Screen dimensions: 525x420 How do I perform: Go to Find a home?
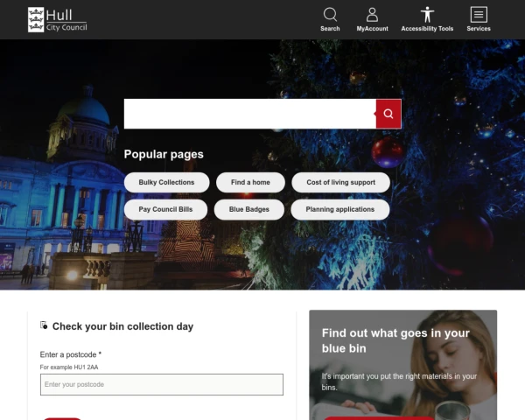click(x=250, y=182)
